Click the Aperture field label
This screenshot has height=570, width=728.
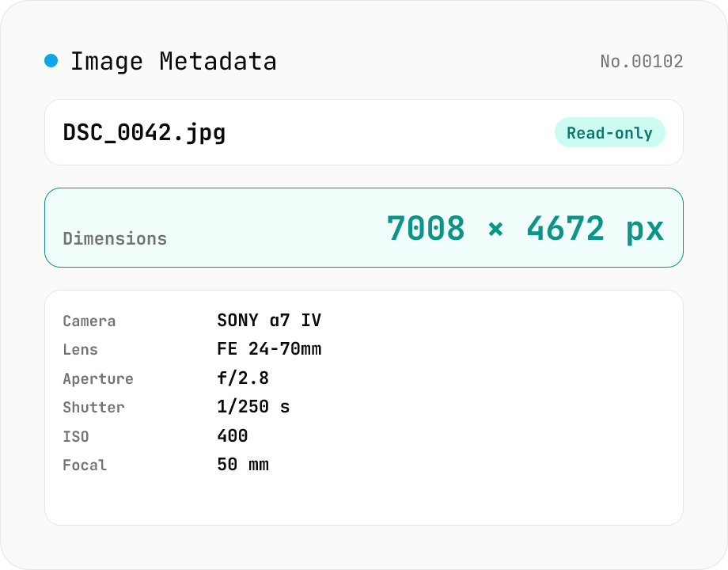(x=98, y=378)
